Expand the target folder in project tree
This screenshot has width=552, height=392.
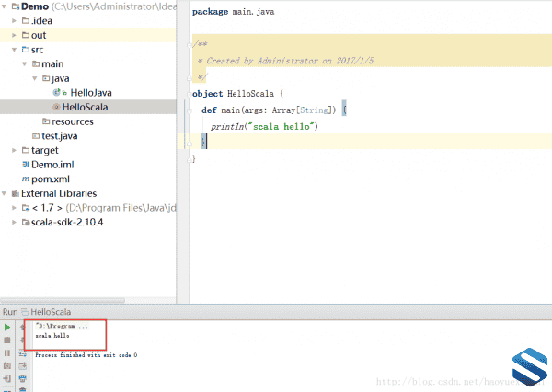[14, 150]
